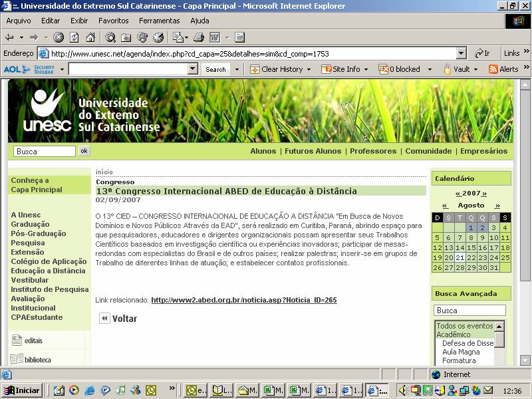Click the Iniciar start button
532x399 pixels.
tap(22, 390)
